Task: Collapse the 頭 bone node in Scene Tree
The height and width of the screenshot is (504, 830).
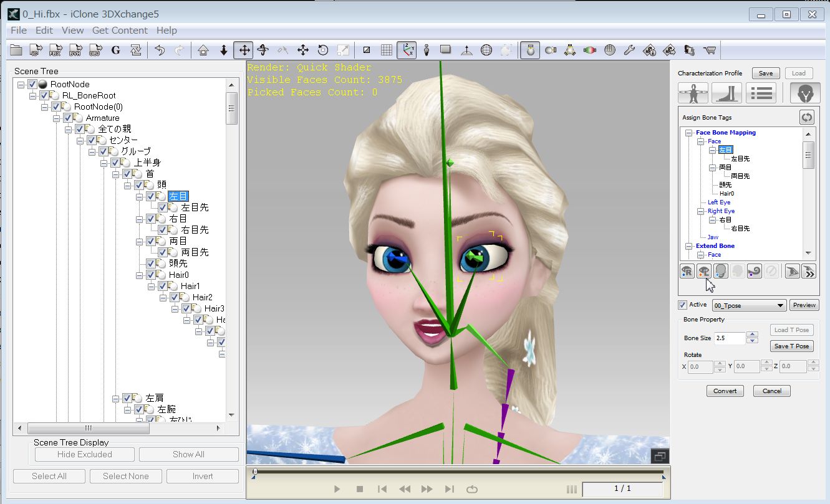Action: click(128, 185)
